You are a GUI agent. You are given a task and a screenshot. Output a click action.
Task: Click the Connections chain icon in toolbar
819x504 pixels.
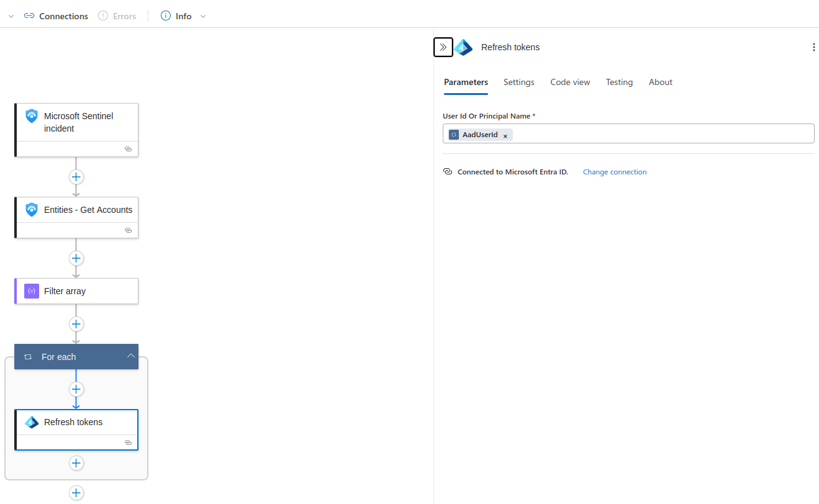29,16
